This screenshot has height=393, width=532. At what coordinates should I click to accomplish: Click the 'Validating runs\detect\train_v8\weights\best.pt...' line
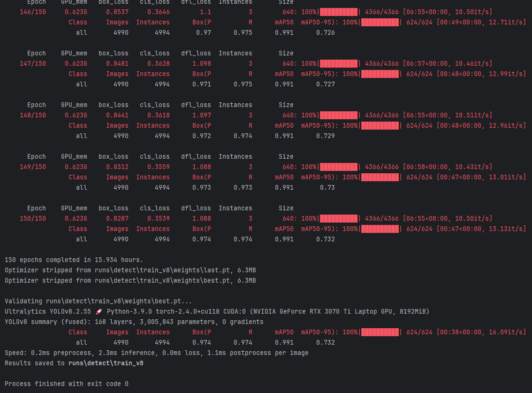point(99,301)
